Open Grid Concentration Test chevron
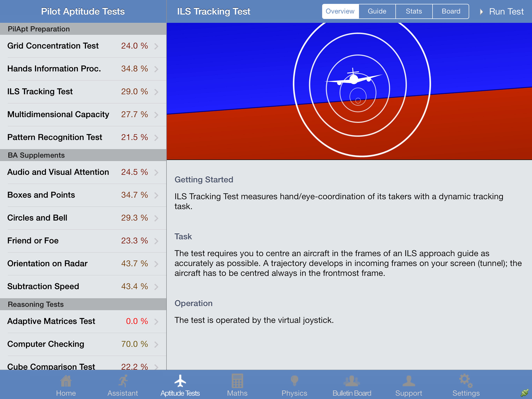 (156, 46)
